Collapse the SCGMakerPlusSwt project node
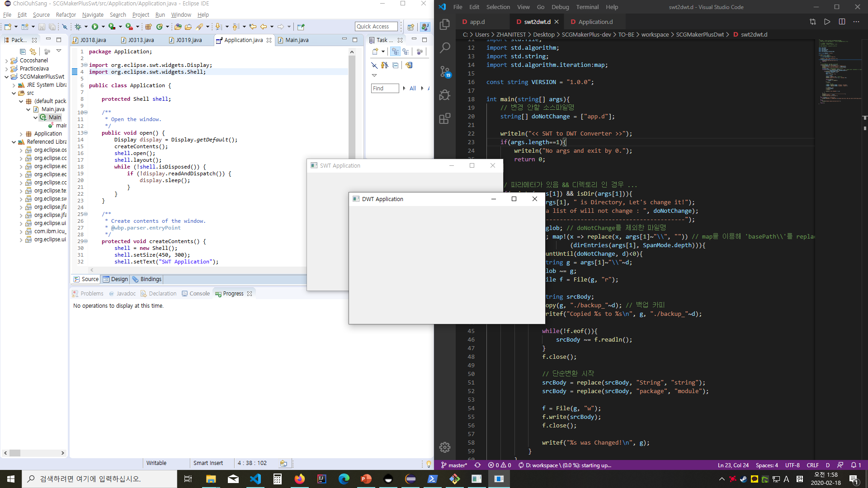The width and height of the screenshot is (868, 488). tap(6, 77)
